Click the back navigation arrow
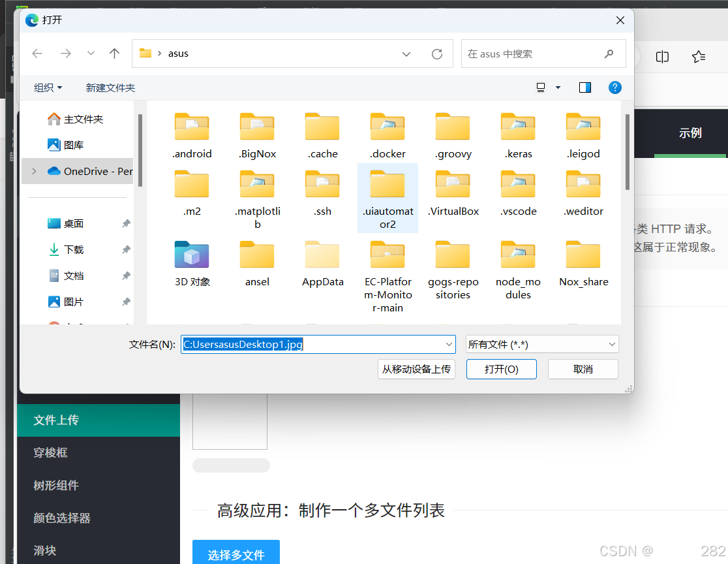 [x=37, y=54]
